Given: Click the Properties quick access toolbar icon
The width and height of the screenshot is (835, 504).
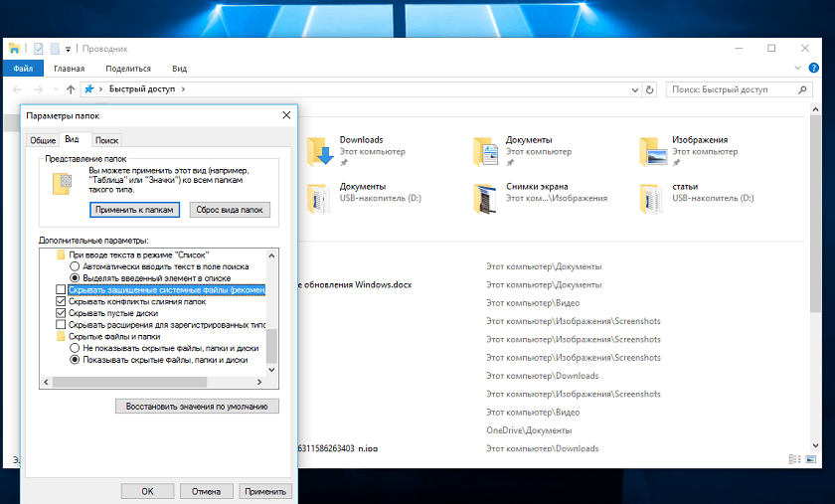Looking at the screenshot, I should [39, 49].
